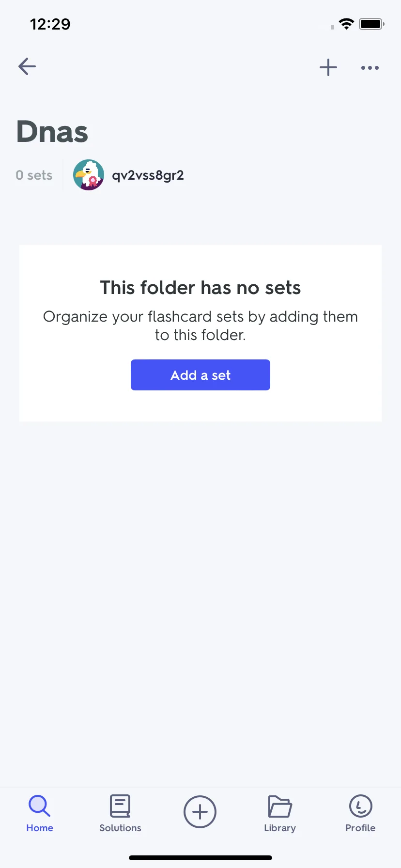Click the blue Add a set button
Viewport: 401px width, 868px height.
tap(200, 375)
